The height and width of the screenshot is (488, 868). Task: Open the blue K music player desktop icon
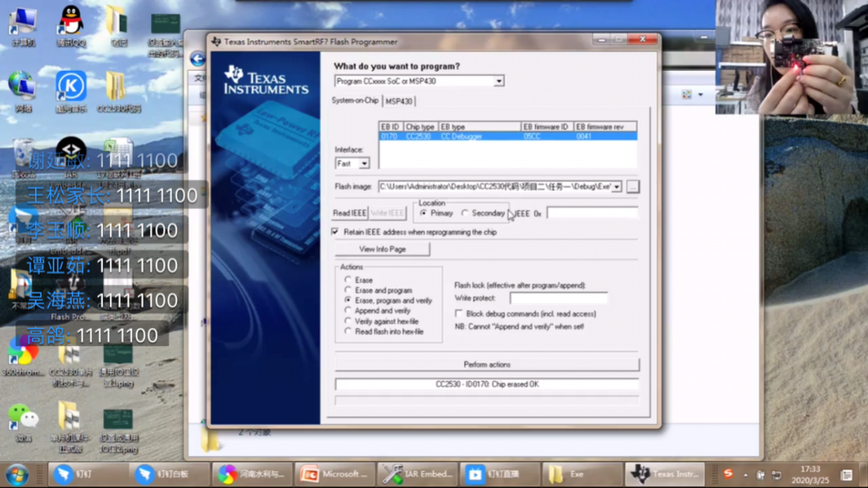(70, 86)
